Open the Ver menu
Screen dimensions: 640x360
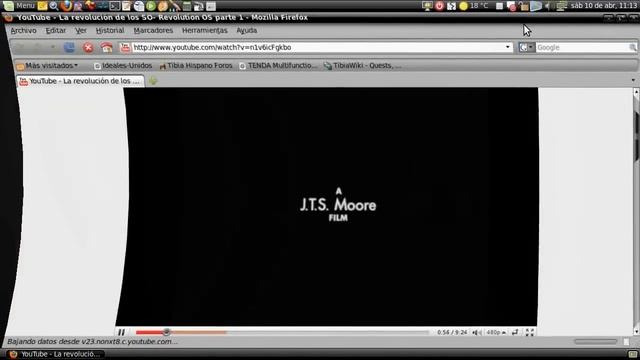81,31
